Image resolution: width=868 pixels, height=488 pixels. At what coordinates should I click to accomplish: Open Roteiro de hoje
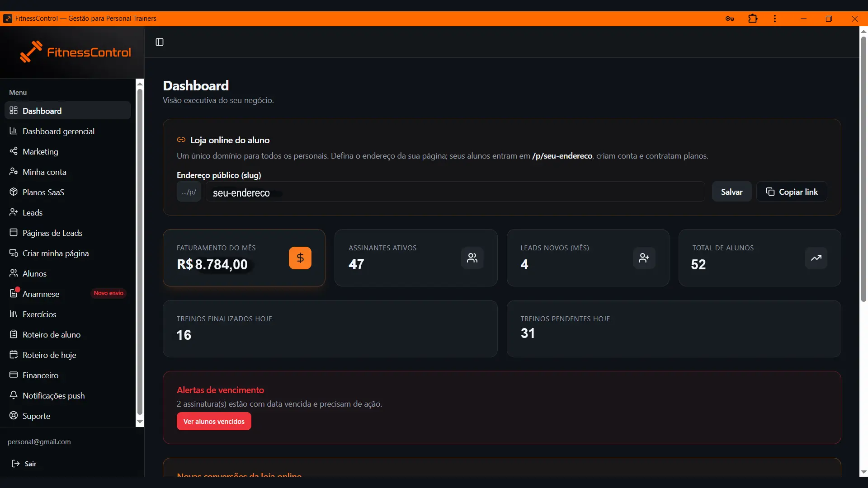pyautogui.click(x=68, y=355)
